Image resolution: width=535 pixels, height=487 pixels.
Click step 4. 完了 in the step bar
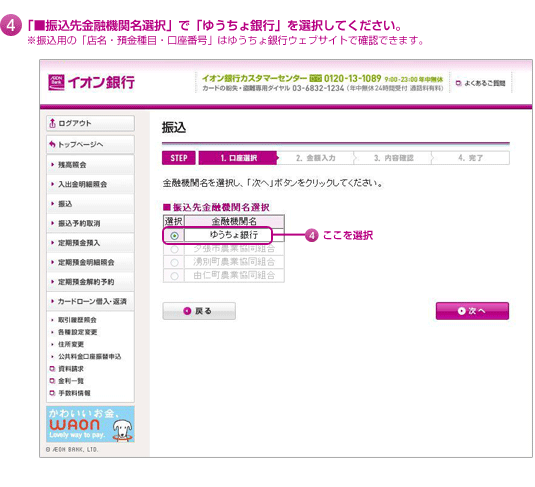(471, 158)
